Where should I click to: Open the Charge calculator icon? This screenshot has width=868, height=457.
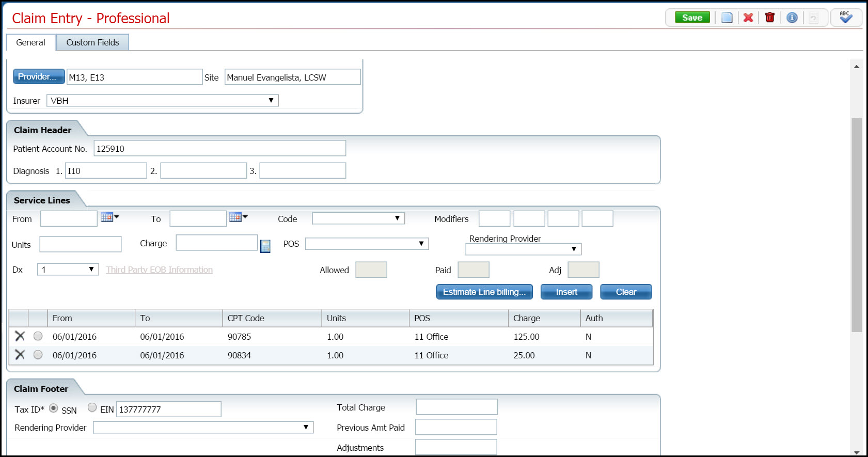tap(265, 246)
